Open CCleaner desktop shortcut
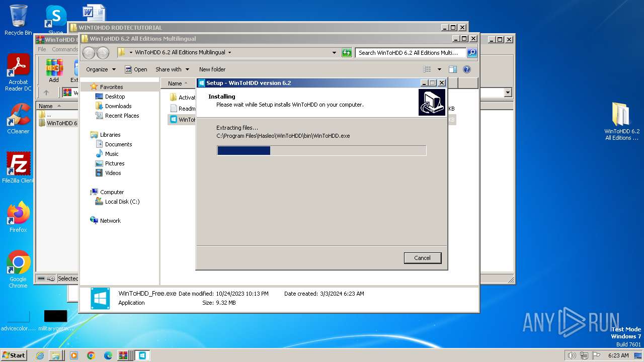The width and height of the screenshot is (644, 362). pyautogui.click(x=18, y=118)
